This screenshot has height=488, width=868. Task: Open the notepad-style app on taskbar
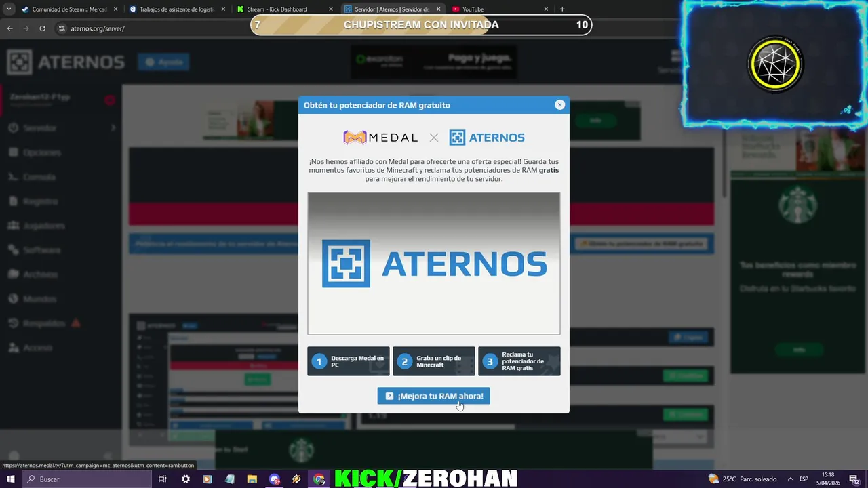coord(230,479)
